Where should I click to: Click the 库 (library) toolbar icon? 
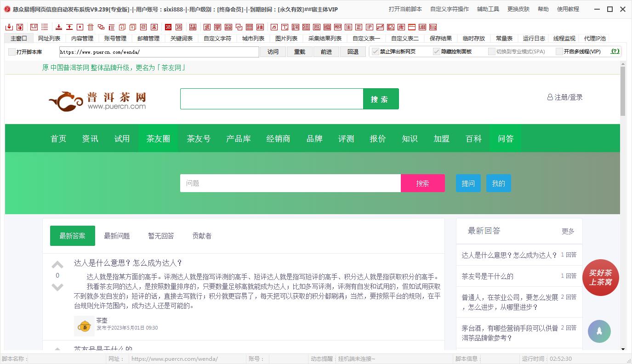point(400,27)
